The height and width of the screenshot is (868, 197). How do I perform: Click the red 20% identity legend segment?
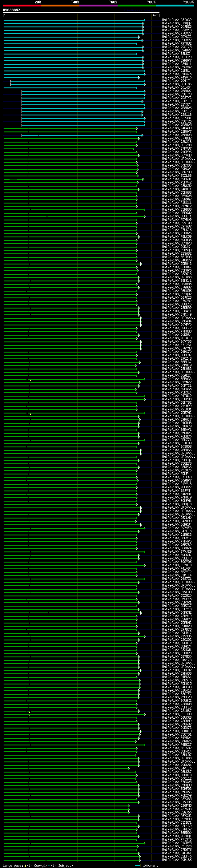[22, 6]
